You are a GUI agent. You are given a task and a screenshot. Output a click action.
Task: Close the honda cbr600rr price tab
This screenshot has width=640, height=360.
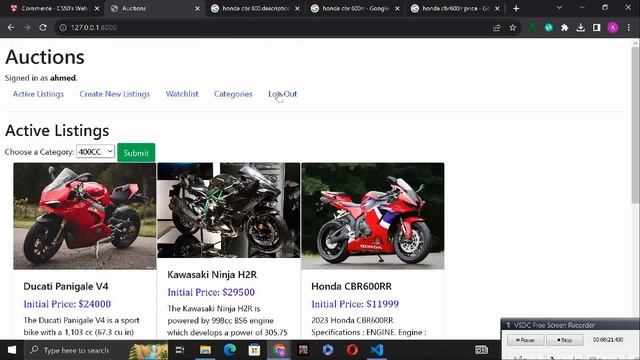point(497,8)
